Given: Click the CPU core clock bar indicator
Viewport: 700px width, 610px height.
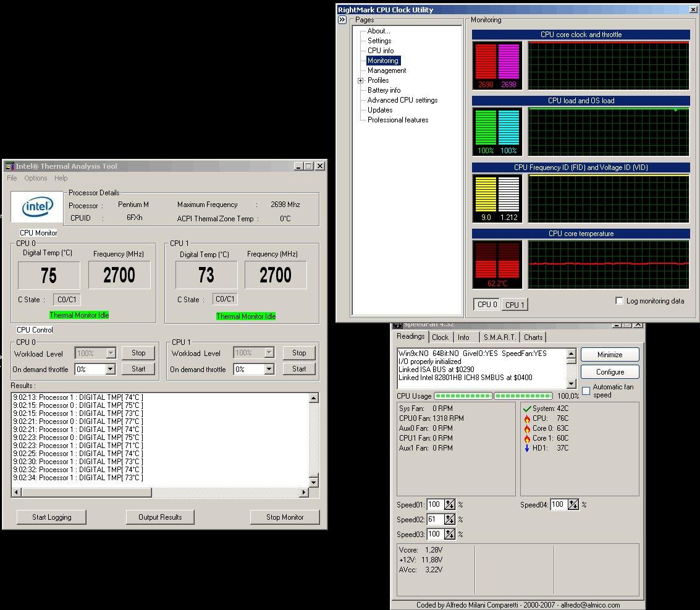Looking at the screenshot, I should click(x=497, y=66).
